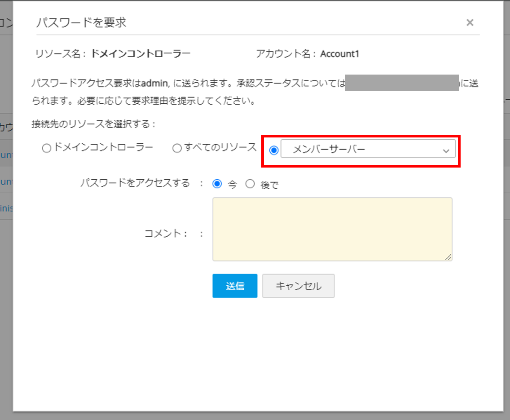This screenshot has width=510, height=420.
Task: Choose the radio button beside メンバーサーバー dropdown
Action: pyautogui.click(x=273, y=150)
